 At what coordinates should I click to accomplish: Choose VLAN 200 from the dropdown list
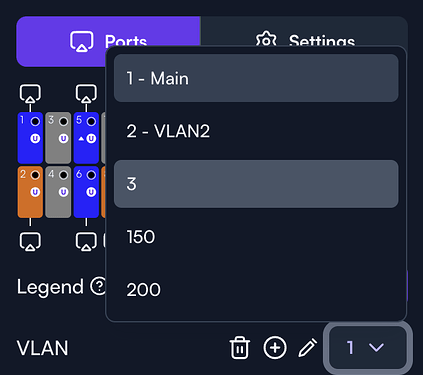click(x=256, y=289)
